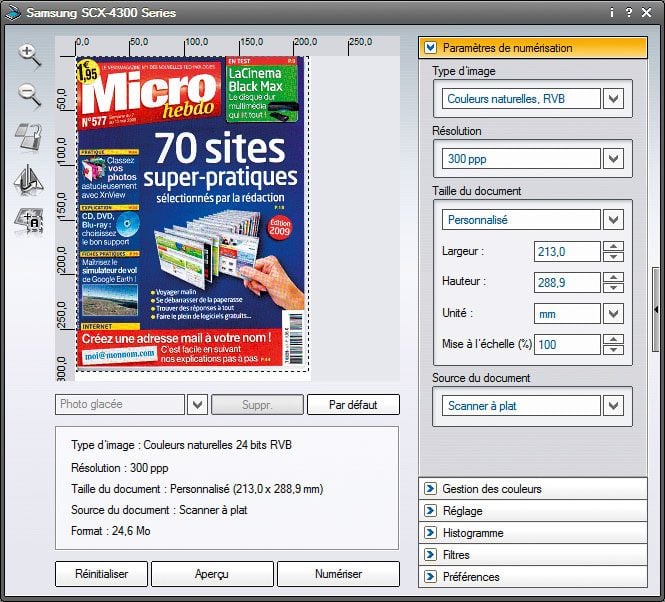Screen dimensions: 665x602
Task: Click the zoom in magnifier icon
Action: pyautogui.click(x=30, y=56)
